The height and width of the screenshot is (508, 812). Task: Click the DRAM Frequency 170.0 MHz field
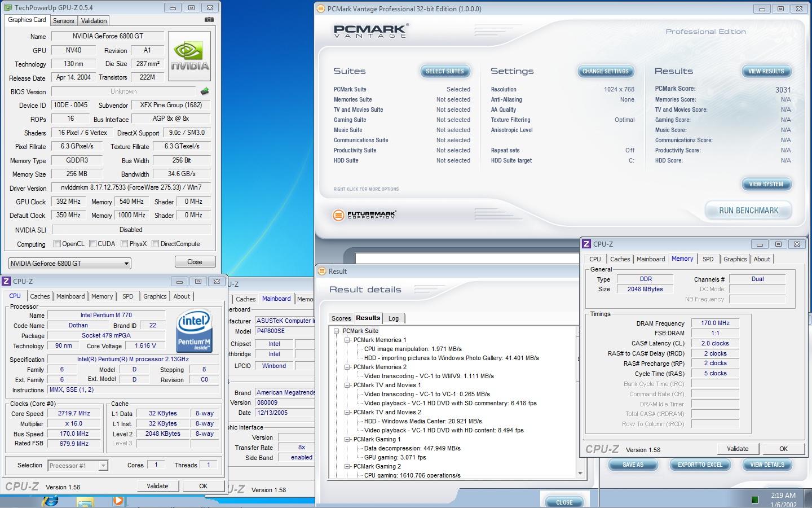(x=715, y=323)
